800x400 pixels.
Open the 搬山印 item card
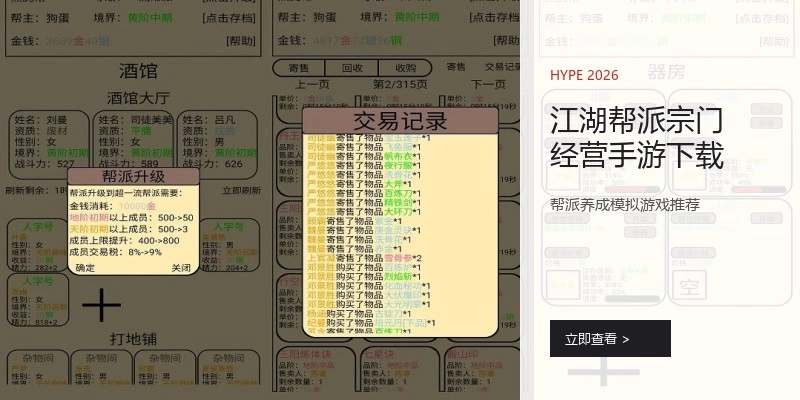click(x=482, y=369)
